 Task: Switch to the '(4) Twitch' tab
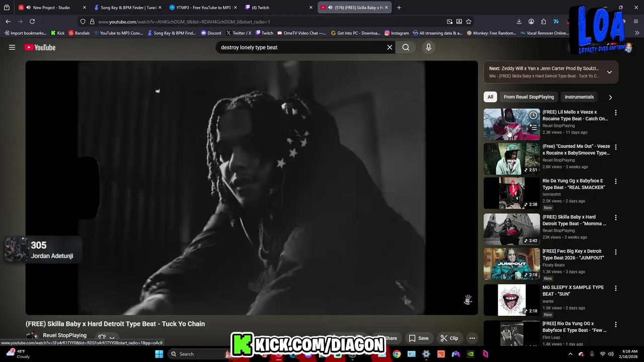point(279,8)
